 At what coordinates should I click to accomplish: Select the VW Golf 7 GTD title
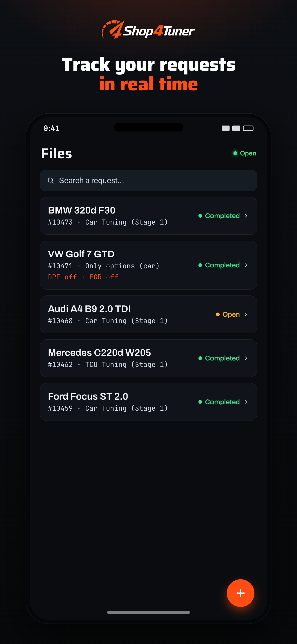click(x=81, y=254)
